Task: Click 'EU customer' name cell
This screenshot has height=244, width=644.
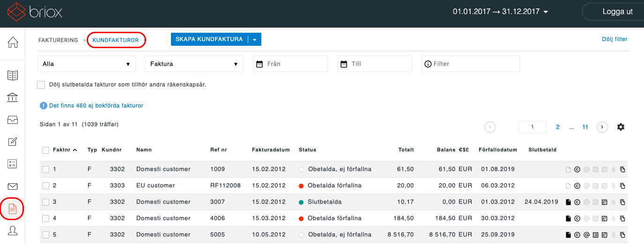Action: [x=155, y=186]
